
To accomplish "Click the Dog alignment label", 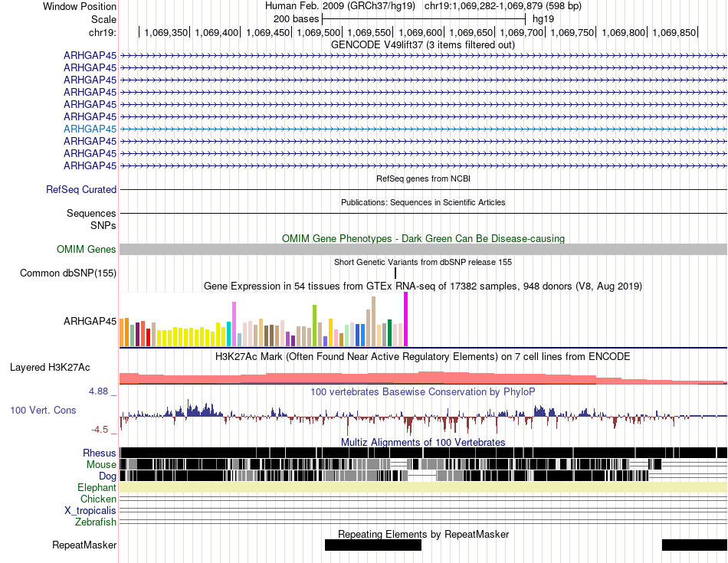I will (x=107, y=476).
